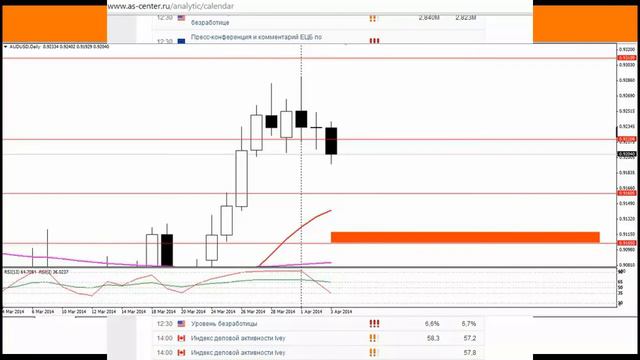Click the Canada flag in the bottom 14:00 row

(x=181, y=352)
